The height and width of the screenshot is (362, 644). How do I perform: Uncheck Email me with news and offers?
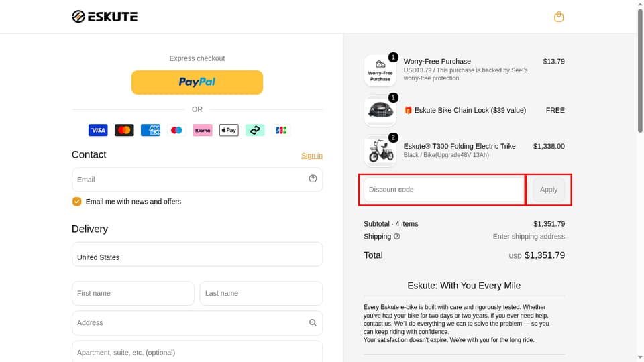coord(76,202)
